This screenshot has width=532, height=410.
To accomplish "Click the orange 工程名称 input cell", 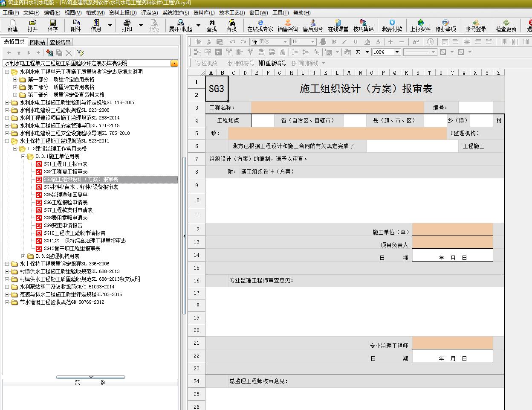I will (x=337, y=108).
